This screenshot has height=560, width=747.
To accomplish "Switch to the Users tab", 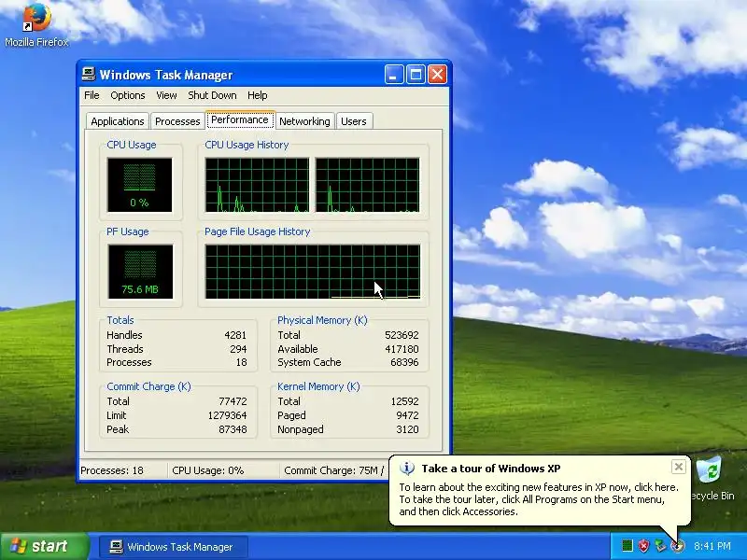I will [x=354, y=121].
